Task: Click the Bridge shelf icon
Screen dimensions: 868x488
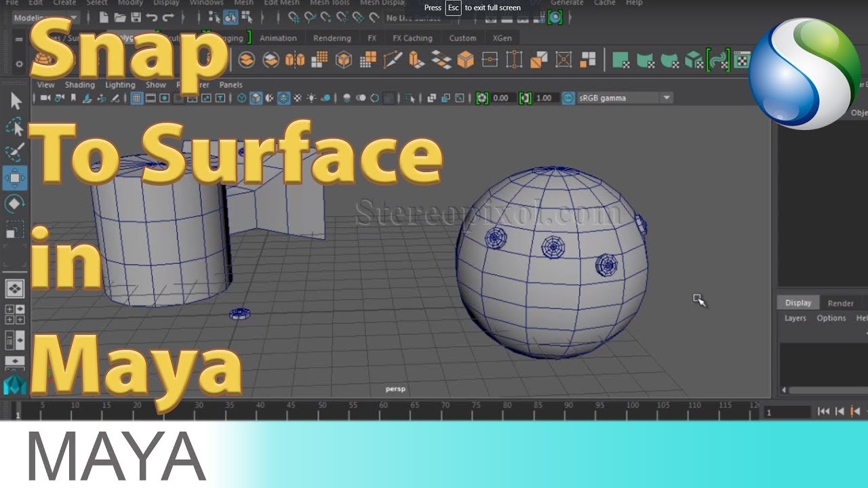Action: (x=441, y=60)
